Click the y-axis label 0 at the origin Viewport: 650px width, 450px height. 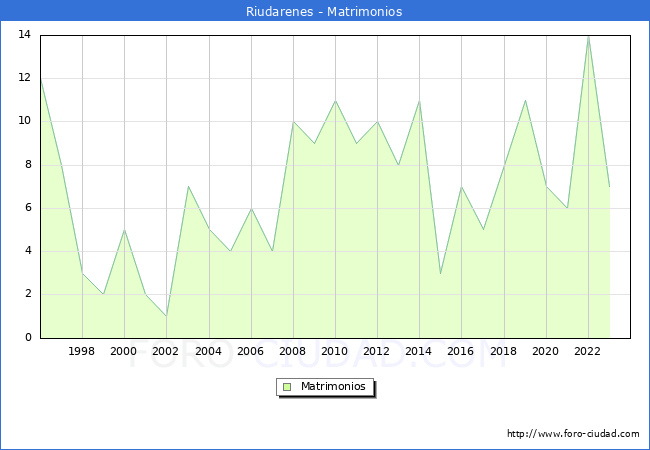click(x=28, y=338)
